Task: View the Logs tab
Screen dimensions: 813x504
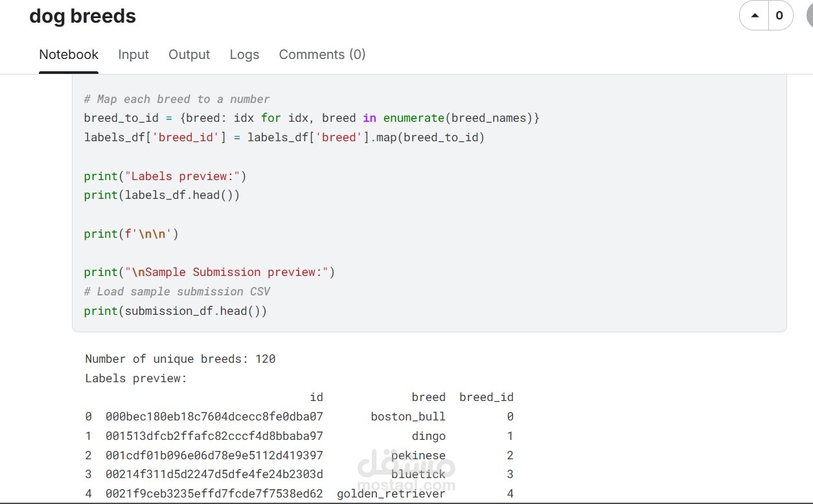Action: (244, 54)
